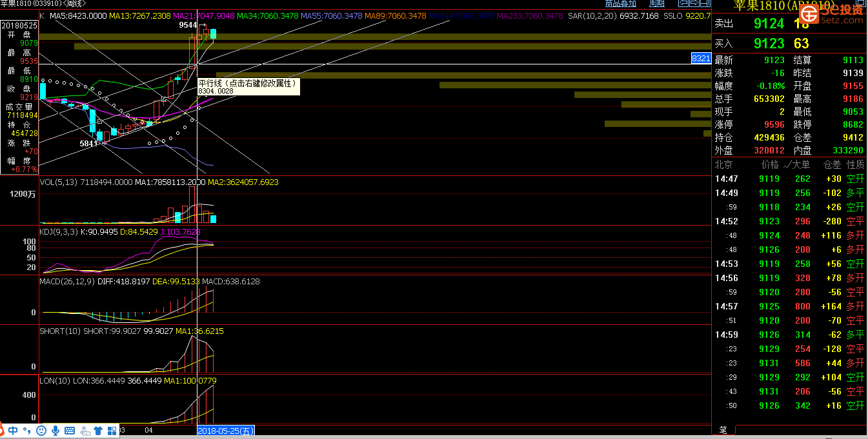Click the 9544 high price label
This screenshot has height=439, width=868.
click(x=188, y=24)
